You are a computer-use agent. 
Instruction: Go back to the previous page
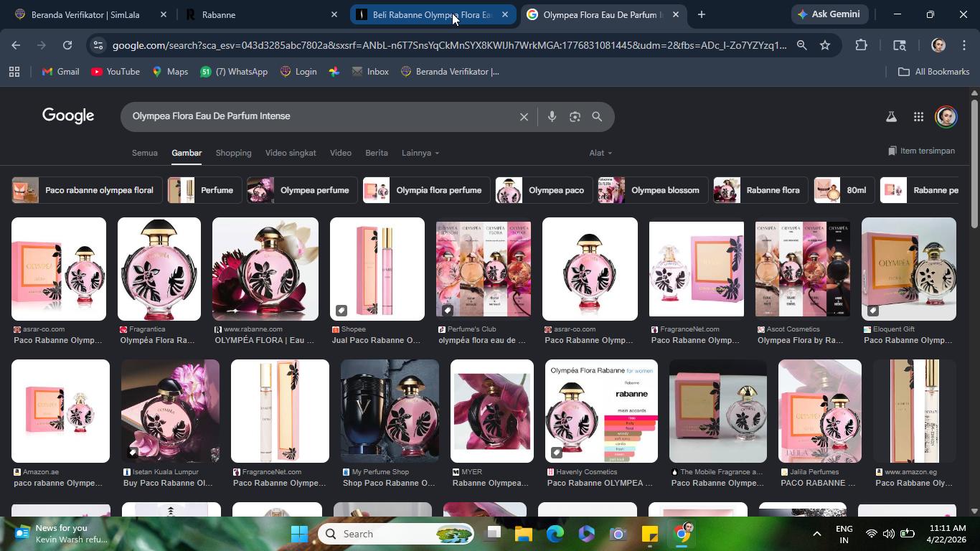(16, 45)
